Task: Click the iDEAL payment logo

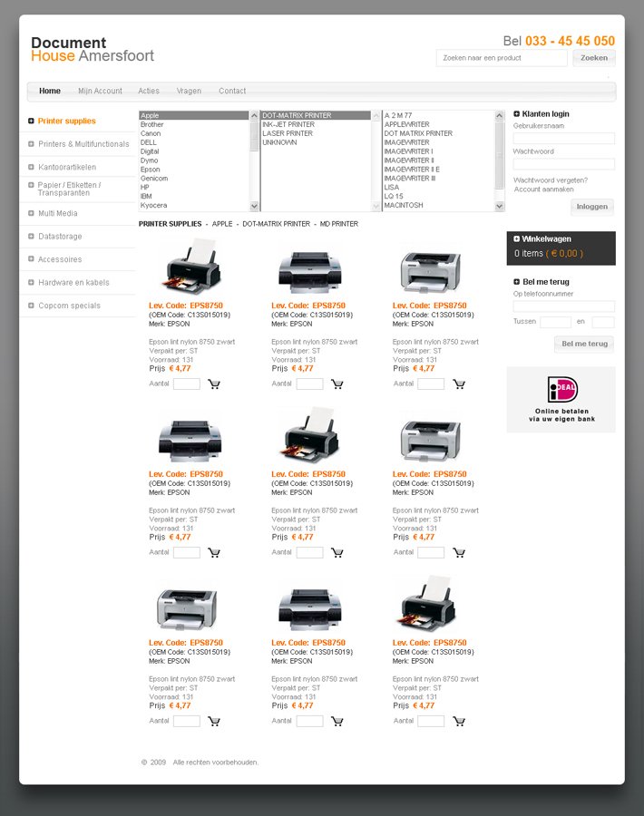Action: click(562, 389)
